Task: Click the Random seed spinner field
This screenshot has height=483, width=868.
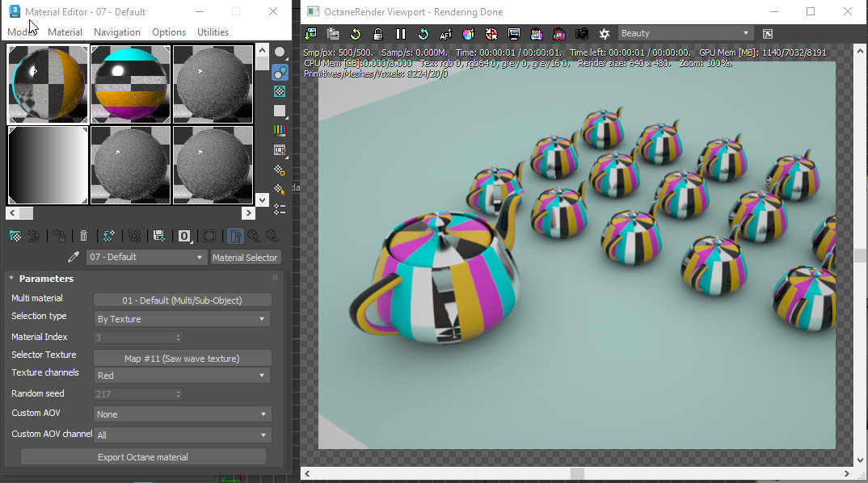Action: pyautogui.click(x=138, y=394)
